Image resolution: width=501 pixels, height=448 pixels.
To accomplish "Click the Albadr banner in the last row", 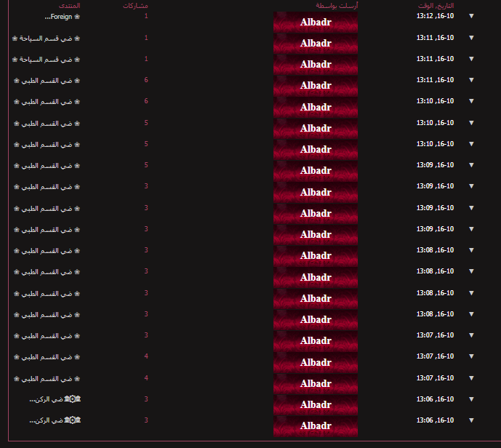I will 316,426.
